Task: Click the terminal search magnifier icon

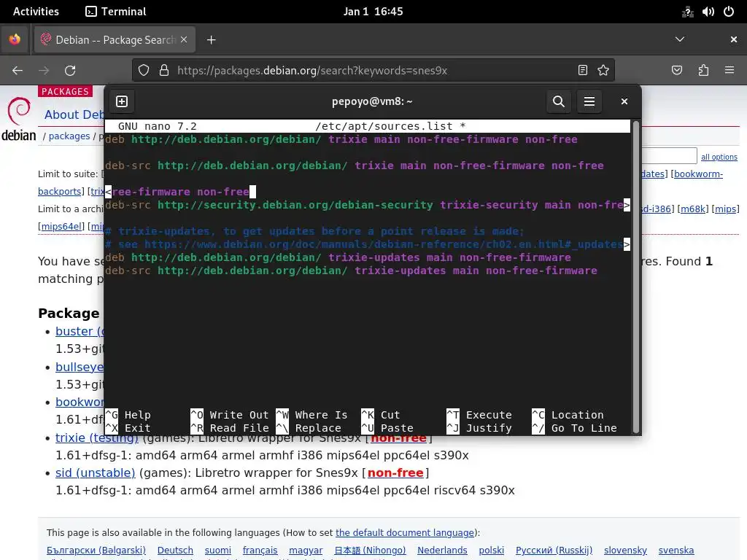Action: [x=558, y=101]
